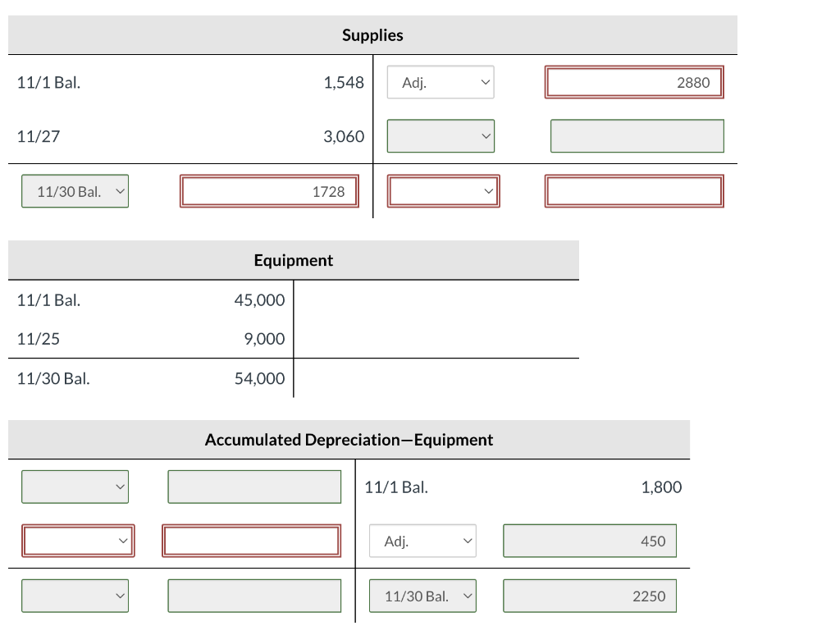This screenshot has width=840, height=635.
Task: Select the 1728 balance field in Supplies
Action: (x=269, y=190)
